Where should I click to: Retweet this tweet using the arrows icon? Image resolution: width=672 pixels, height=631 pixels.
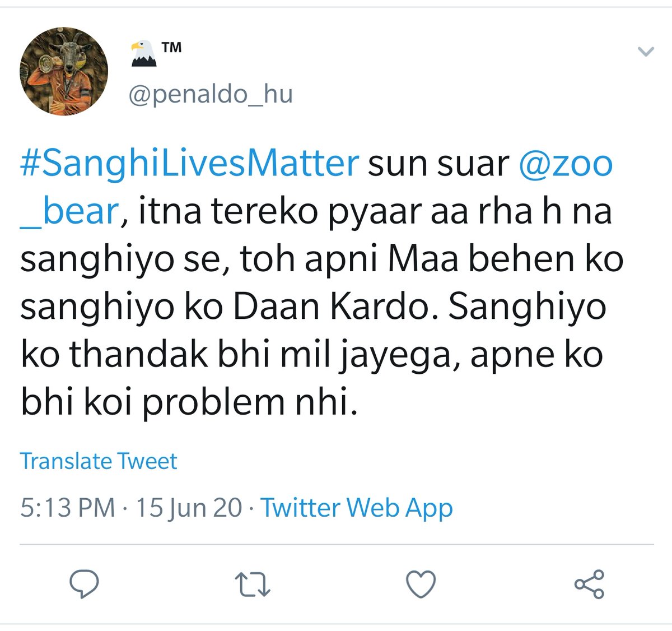pos(252,584)
